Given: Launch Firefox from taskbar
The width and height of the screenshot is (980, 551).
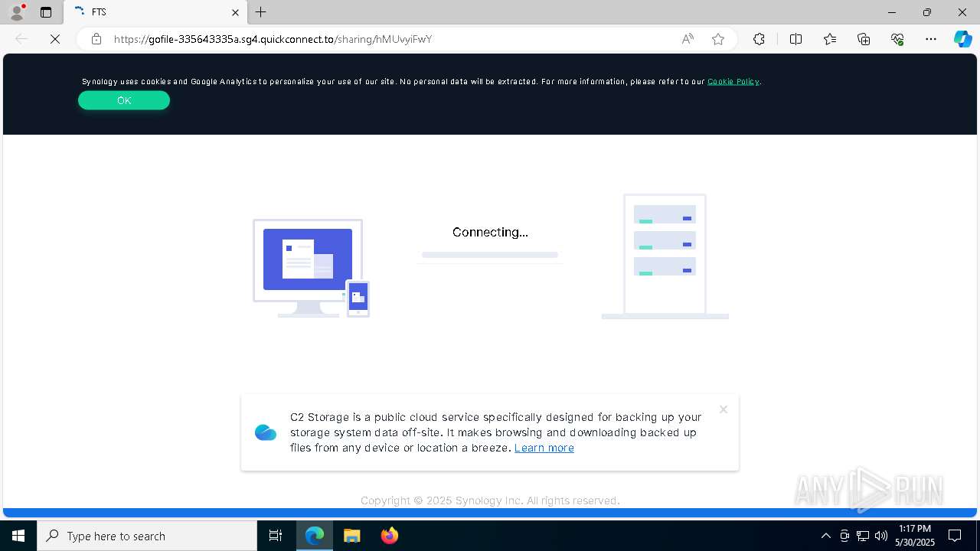Looking at the screenshot, I should coord(390,536).
